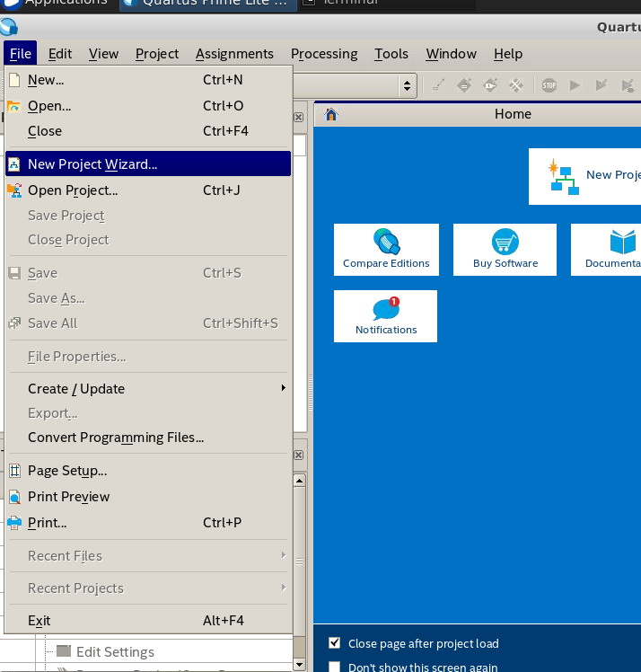
Task: Click the Quartus logo icon in title bar
Action: pyautogui.click(x=9, y=27)
